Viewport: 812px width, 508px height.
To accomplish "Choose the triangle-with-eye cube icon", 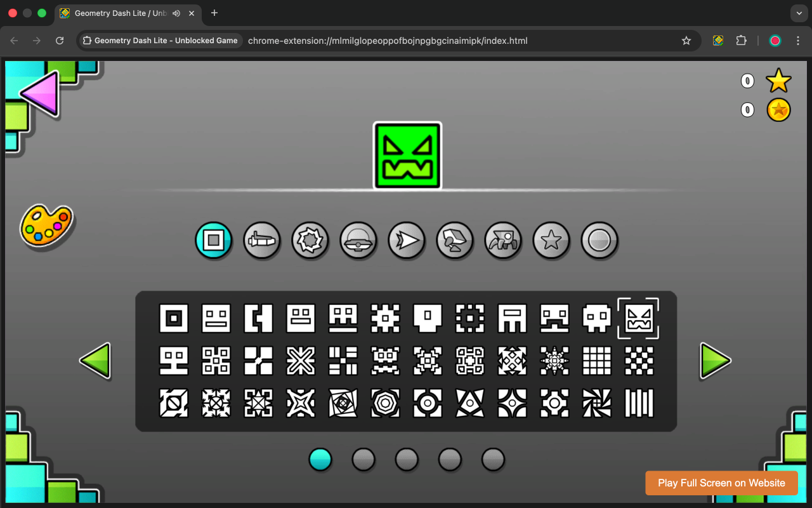I will click(470, 403).
